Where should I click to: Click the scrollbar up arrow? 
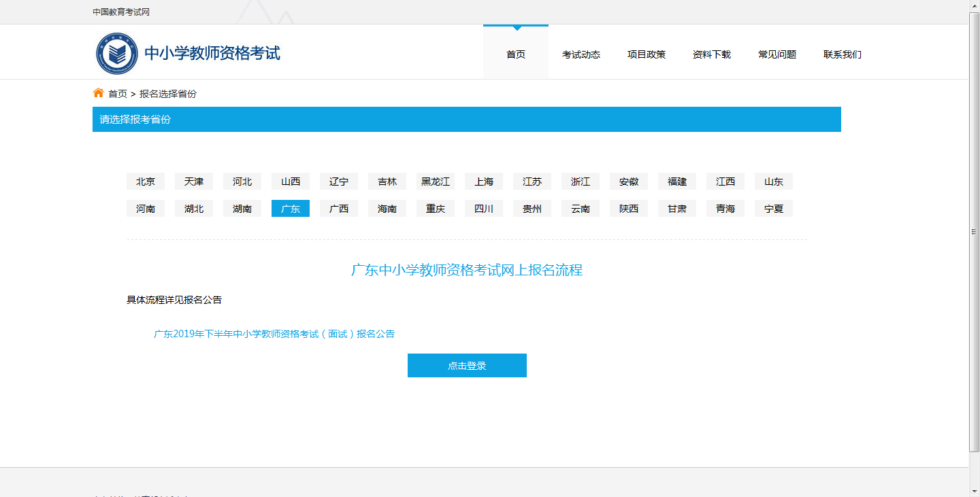click(x=974, y=5)
